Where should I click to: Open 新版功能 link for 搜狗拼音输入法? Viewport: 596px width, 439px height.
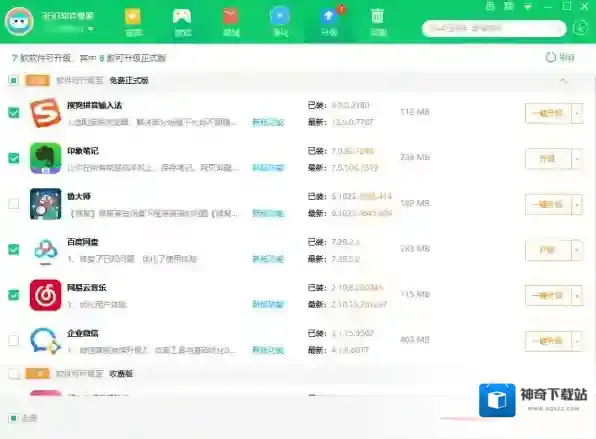pos(268,122)
